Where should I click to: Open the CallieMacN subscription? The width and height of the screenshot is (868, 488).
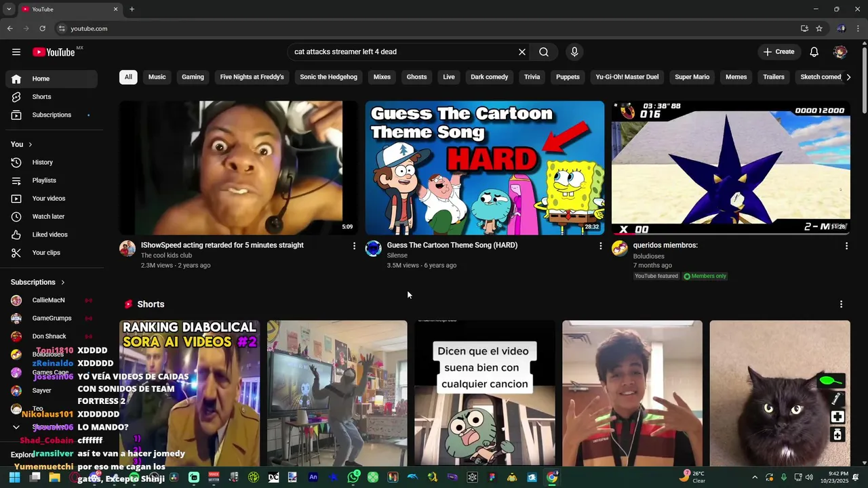pyautogui.click(x=52, y=300)
